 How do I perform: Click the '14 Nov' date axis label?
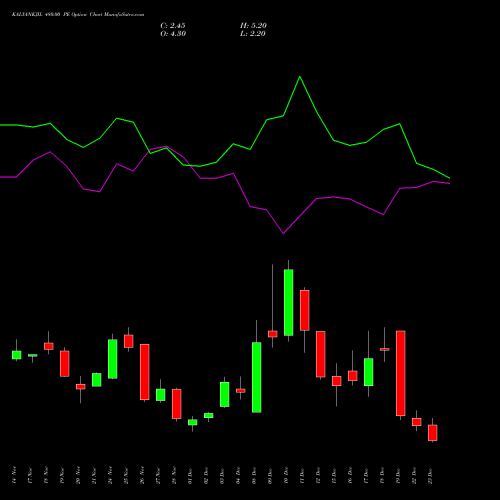pyautogui.click(x=14, y=475)
